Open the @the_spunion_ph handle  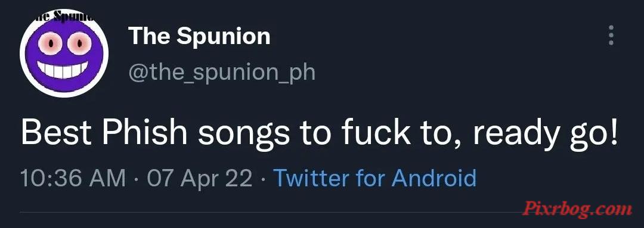pos(222,73)
